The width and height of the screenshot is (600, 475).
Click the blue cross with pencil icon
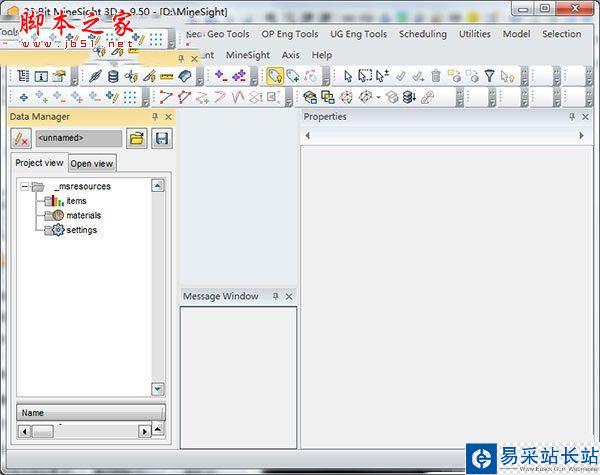click(112, 97)
